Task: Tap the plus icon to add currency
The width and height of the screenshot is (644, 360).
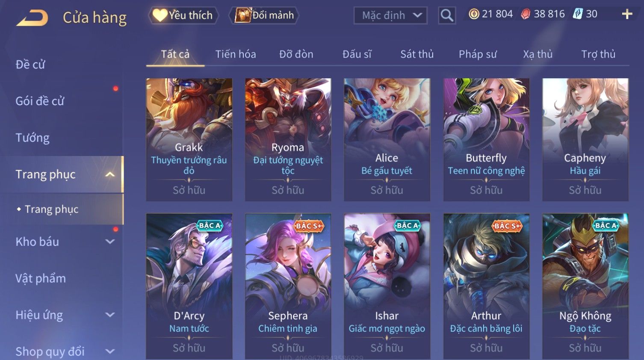Action: coord(627,15)
